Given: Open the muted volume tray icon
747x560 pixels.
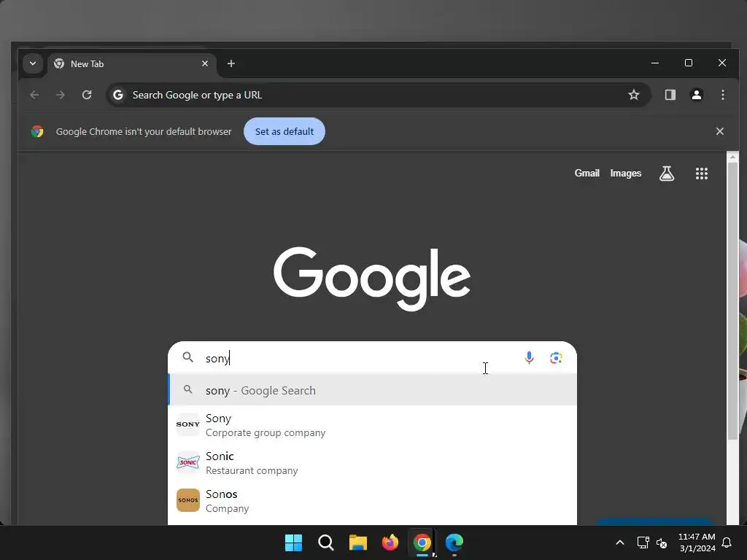Looking at the screenshot, I should (x=662, y=542).
